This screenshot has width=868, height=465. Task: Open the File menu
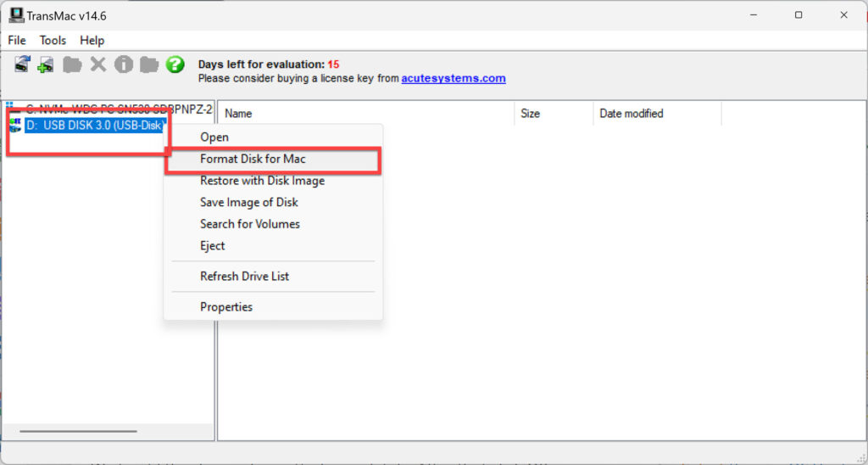[x=17, y=41]
